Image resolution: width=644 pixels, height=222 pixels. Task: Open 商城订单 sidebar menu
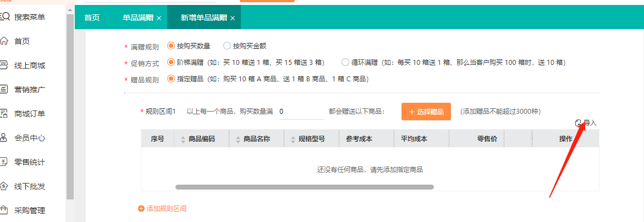pos(30,114)
